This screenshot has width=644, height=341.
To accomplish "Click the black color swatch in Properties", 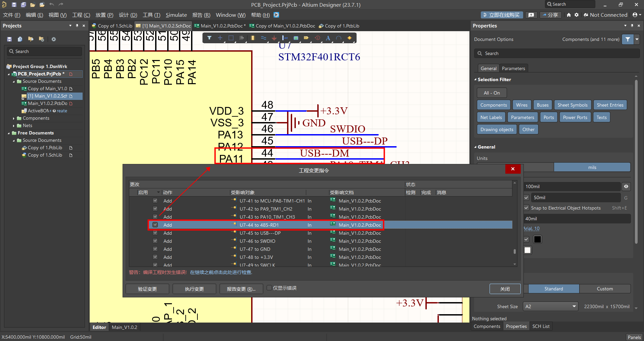I will tap(537, 239).
